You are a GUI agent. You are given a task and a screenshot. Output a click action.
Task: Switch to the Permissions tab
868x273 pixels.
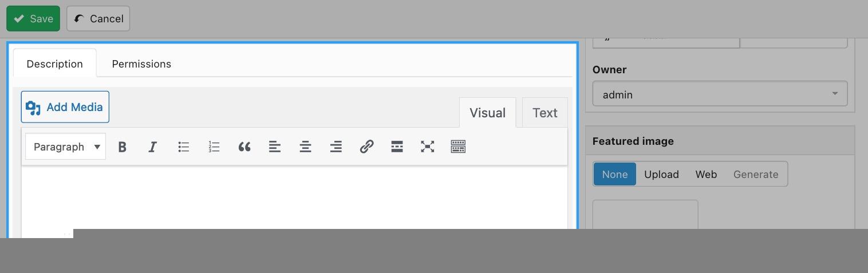pyautogui.click(x=141, y=64)
